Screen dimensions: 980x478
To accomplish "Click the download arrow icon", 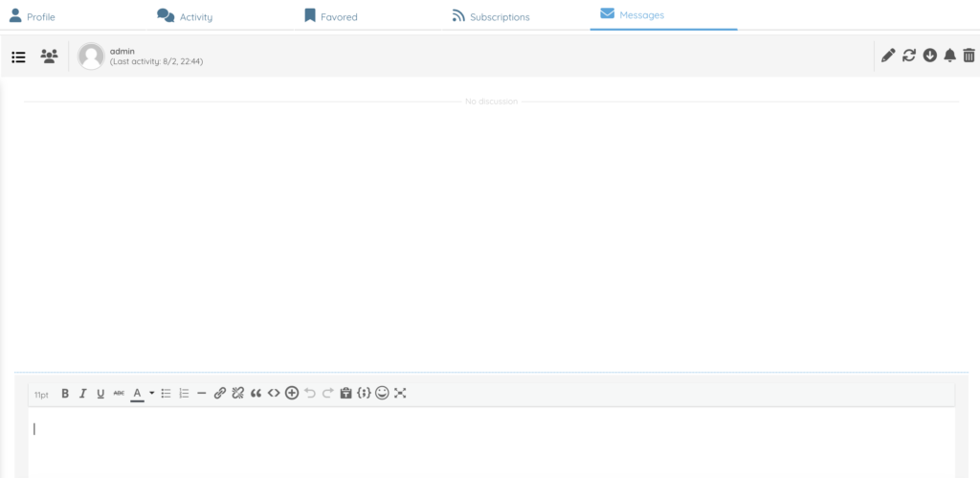I will pos(929,56).
